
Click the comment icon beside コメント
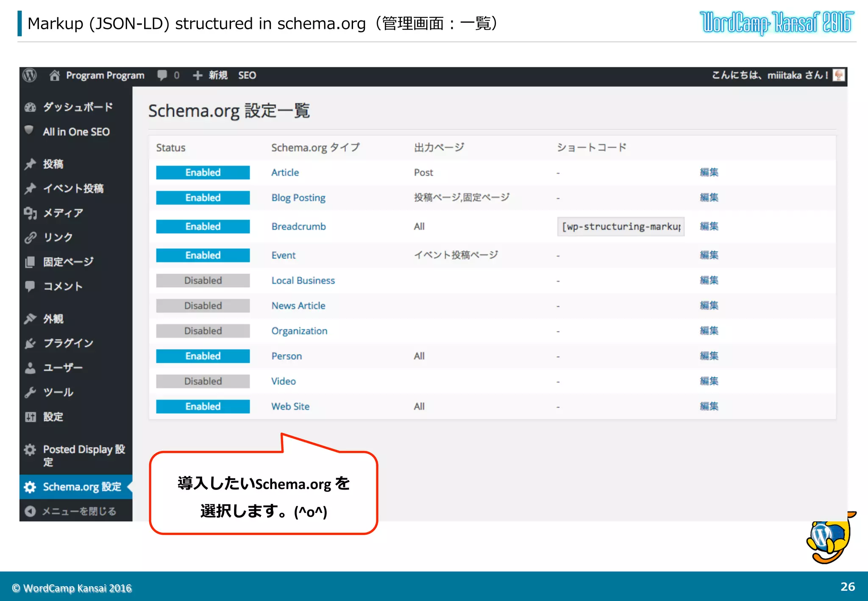[x=30, y=287]
